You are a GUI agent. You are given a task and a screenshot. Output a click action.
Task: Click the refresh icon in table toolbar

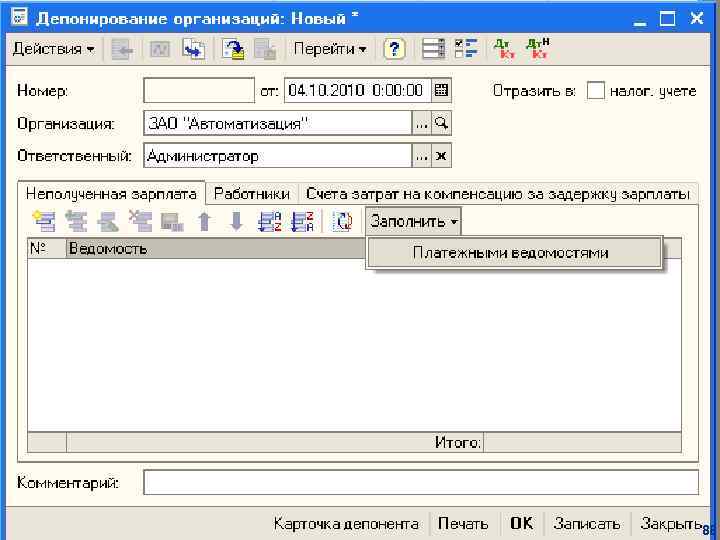(342, 221)
